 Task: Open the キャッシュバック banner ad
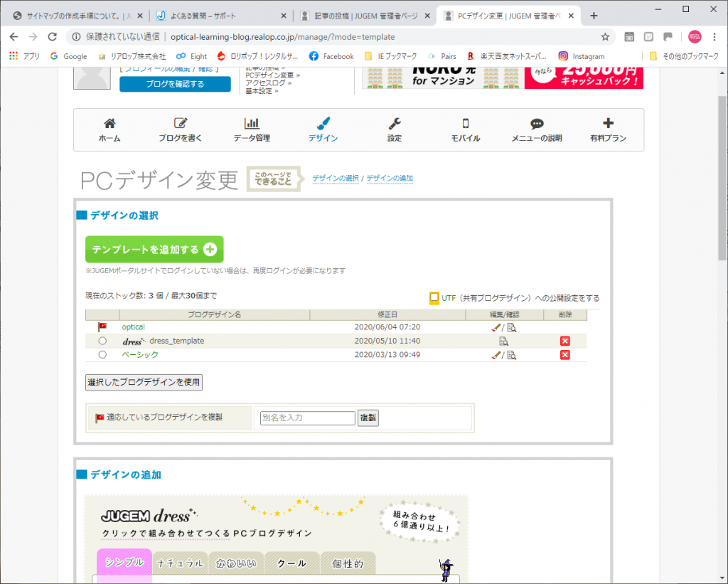(x=503, y=78)
